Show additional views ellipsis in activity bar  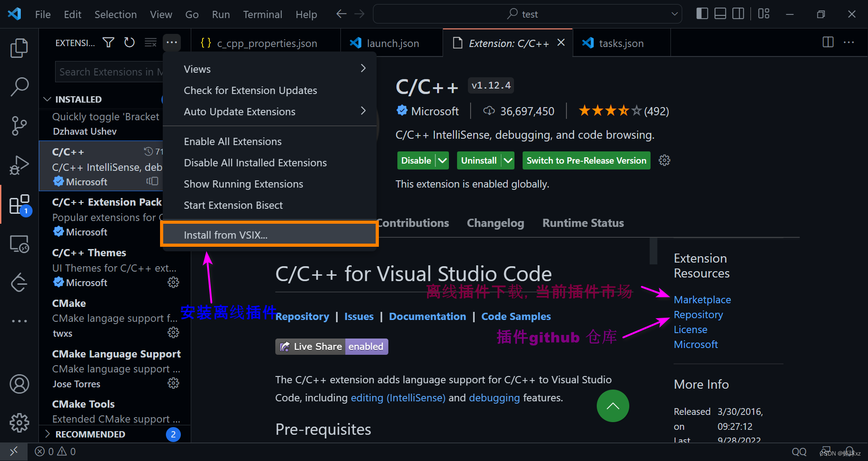coord(19,321)
